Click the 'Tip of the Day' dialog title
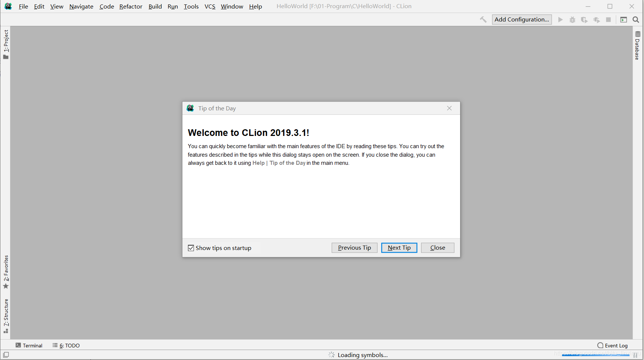 (217, 108)
